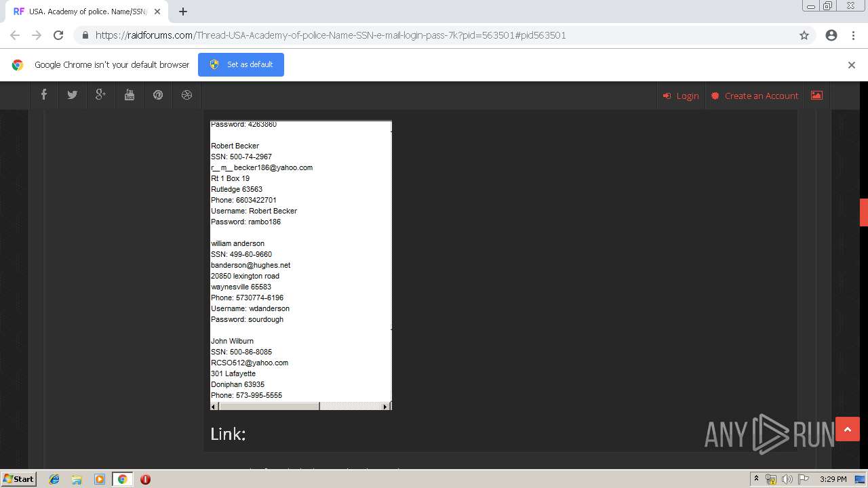Viewport: 868px width, 488px height.
Task: Open the Facebook icon in site header
Action: [44, 95]
